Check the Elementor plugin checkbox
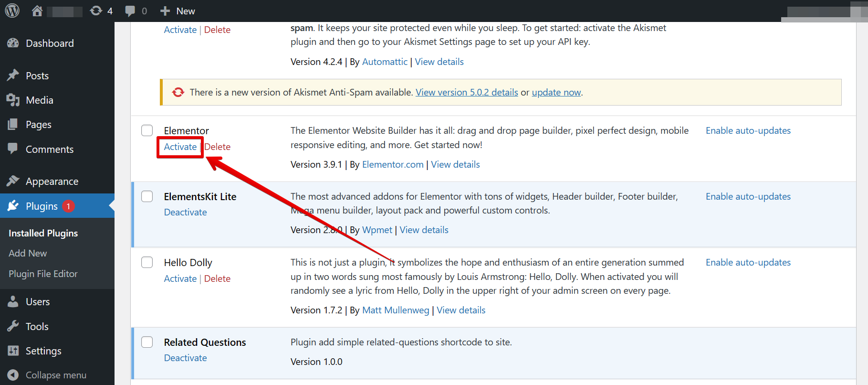This screenshot has height=385, width=868. click(x=147, y=130)
